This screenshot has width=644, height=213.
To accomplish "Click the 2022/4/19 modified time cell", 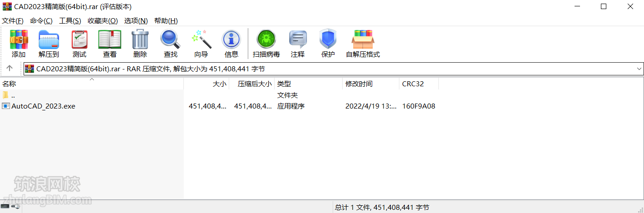I will pyautogui.click(x=371, y=106).
